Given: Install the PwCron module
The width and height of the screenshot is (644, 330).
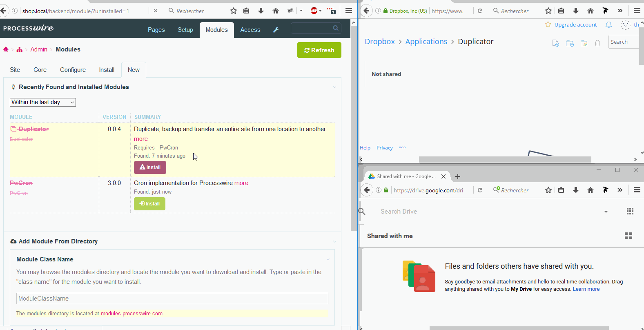Looking at the screenshot, I should click(x=149, y=204).
